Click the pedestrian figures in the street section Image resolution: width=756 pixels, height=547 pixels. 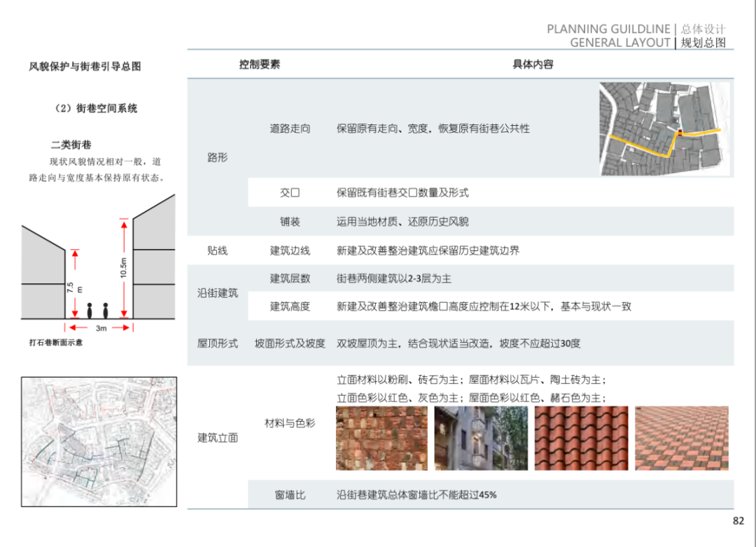click(x=97, y=311)
